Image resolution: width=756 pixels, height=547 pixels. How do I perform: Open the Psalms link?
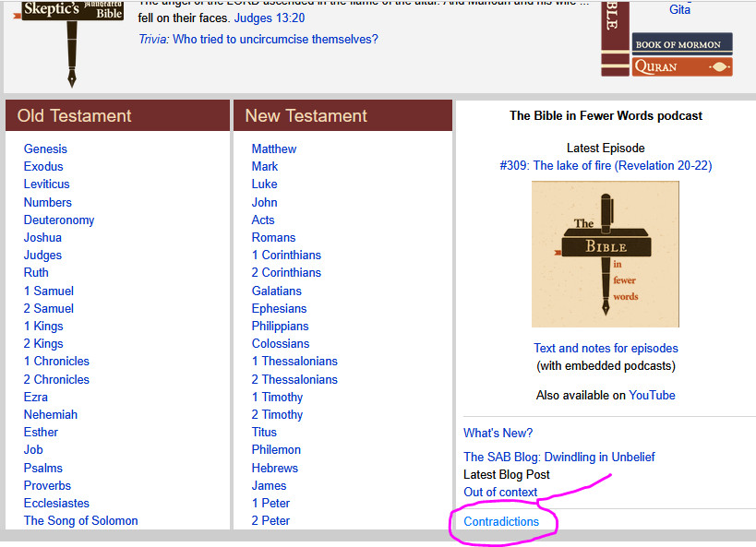coord(42,468)
